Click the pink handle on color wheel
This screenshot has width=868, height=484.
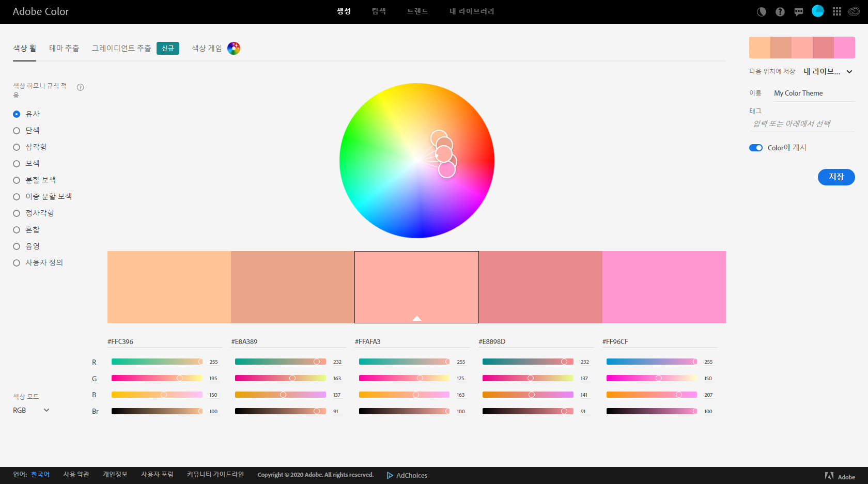click(x=447, y=169)
